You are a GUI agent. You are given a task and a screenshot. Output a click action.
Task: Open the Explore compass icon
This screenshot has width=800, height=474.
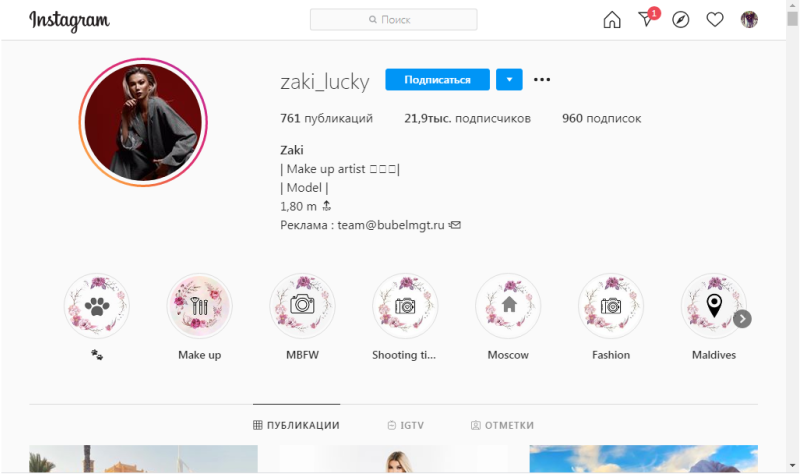tap(681, 20)
